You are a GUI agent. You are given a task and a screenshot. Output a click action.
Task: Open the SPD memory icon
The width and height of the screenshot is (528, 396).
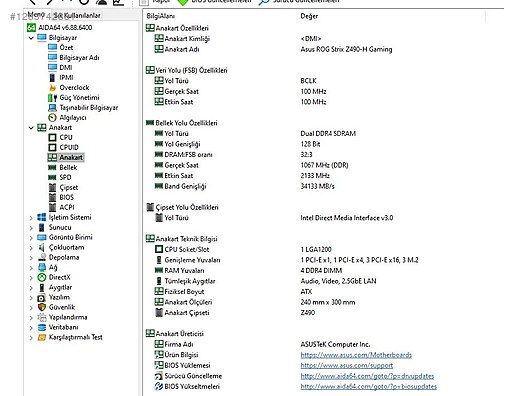coord(52,177)
